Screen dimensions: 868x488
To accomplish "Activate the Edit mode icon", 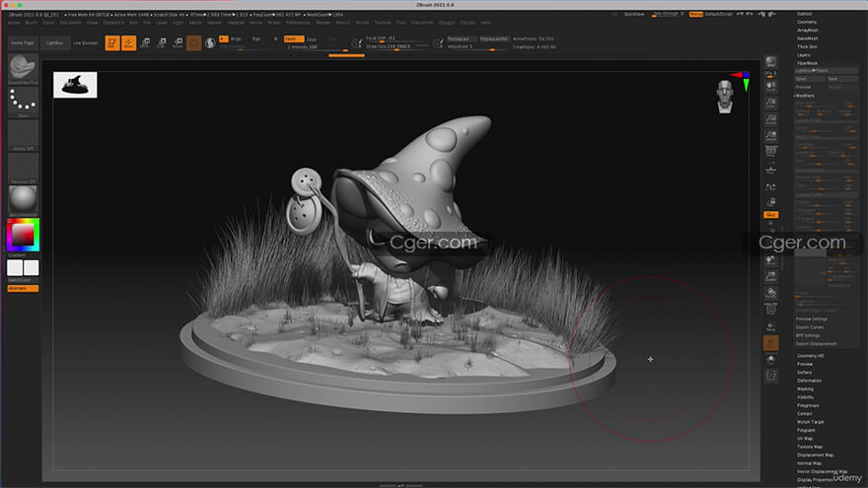I will tap(112, 43).
